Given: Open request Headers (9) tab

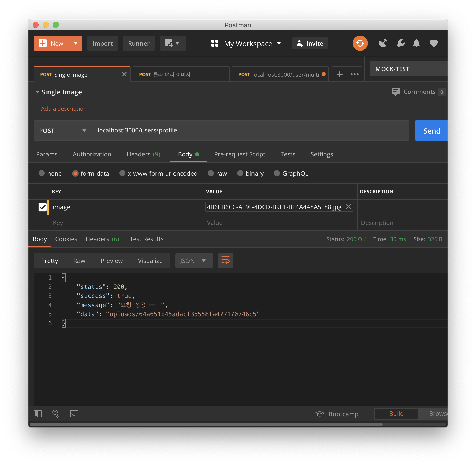Looking at the screenshot, I should [x=143, y=154].
